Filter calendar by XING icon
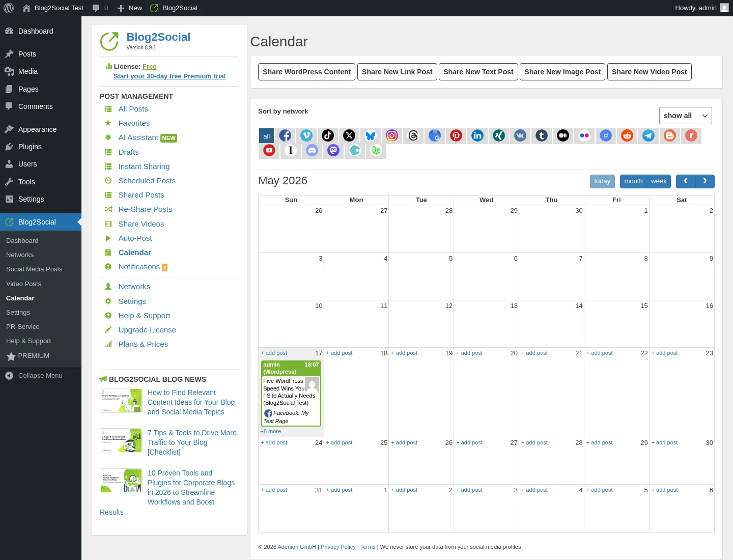The image size is (733, 560). (499, 135)
